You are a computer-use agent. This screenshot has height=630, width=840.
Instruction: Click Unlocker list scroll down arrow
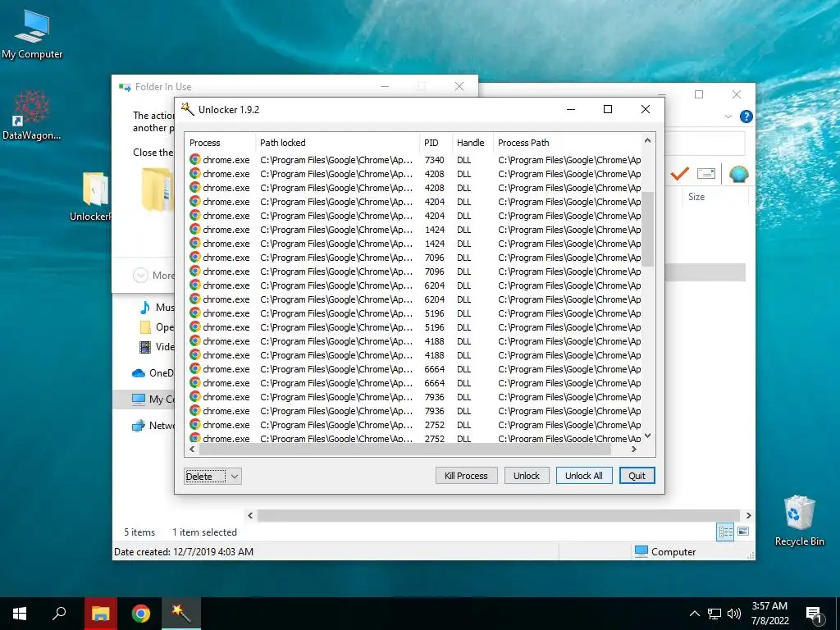coord(648,436)
